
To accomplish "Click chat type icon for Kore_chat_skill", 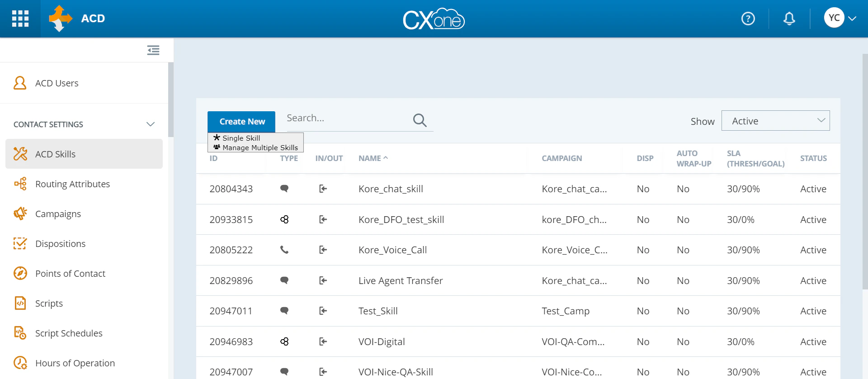I will pos(284,189).
